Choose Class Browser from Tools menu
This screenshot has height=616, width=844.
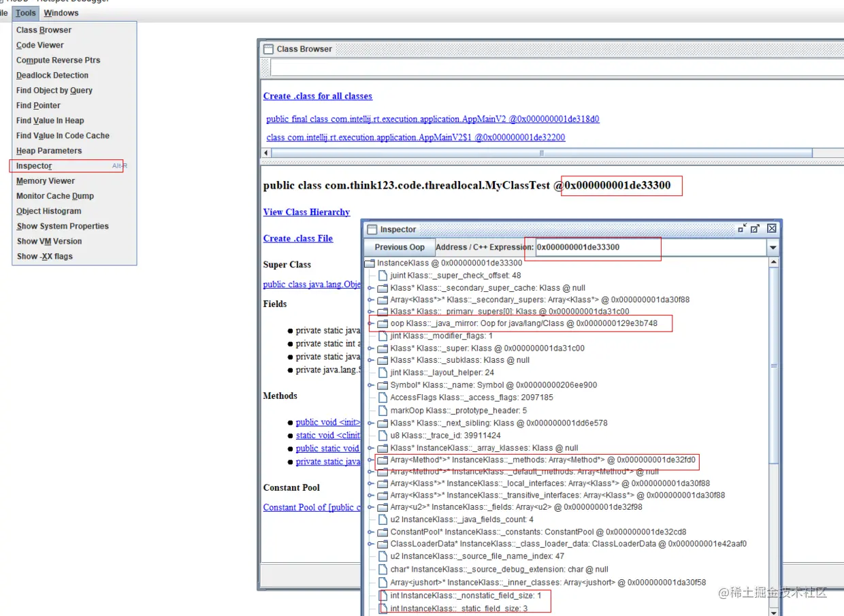click(74, 30)
